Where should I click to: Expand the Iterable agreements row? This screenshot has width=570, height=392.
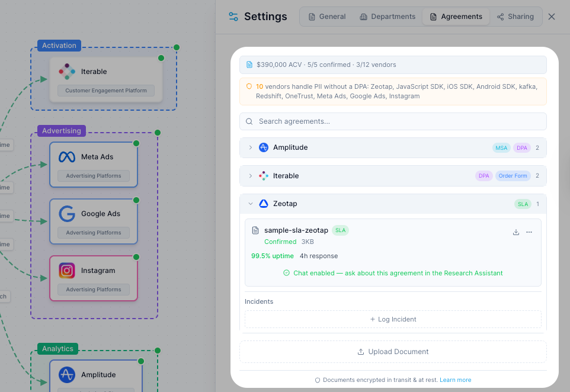[x=251, y=176]
